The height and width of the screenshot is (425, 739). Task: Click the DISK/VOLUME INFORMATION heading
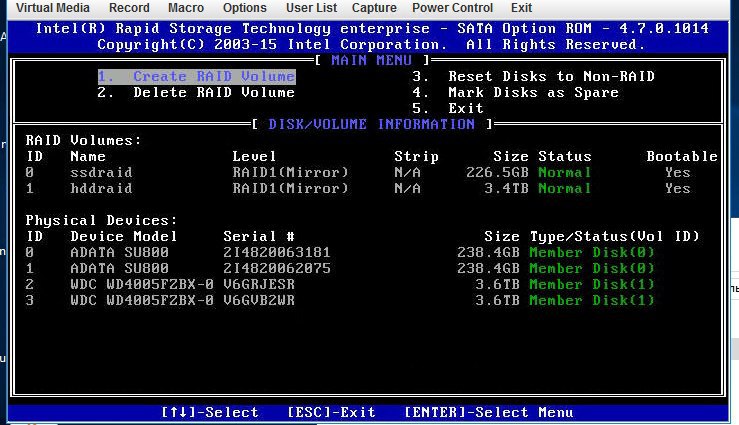[371, 124]
